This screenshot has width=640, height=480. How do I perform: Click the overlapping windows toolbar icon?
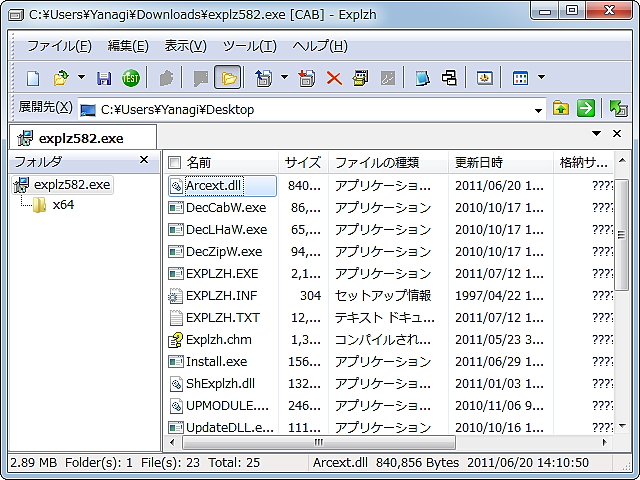449,78
